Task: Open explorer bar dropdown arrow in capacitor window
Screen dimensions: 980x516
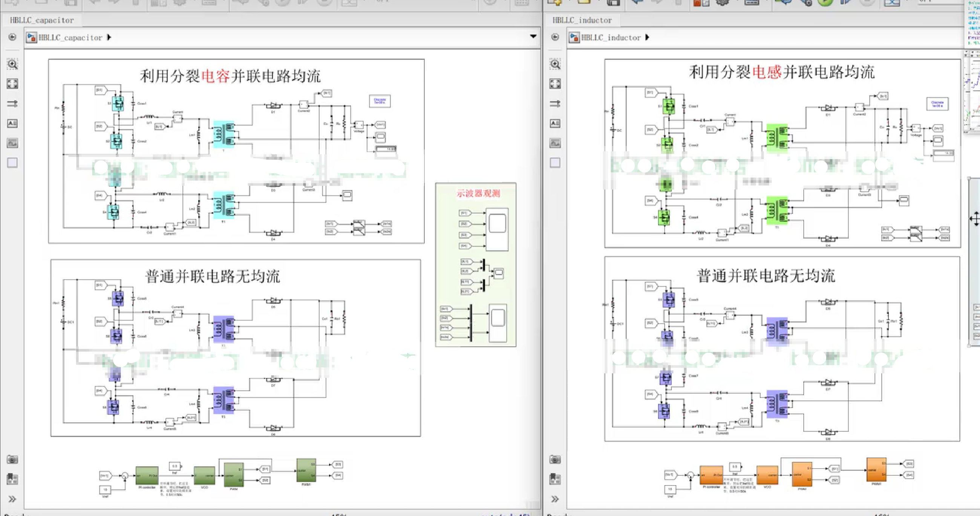Action: click(x=533, y=37)
